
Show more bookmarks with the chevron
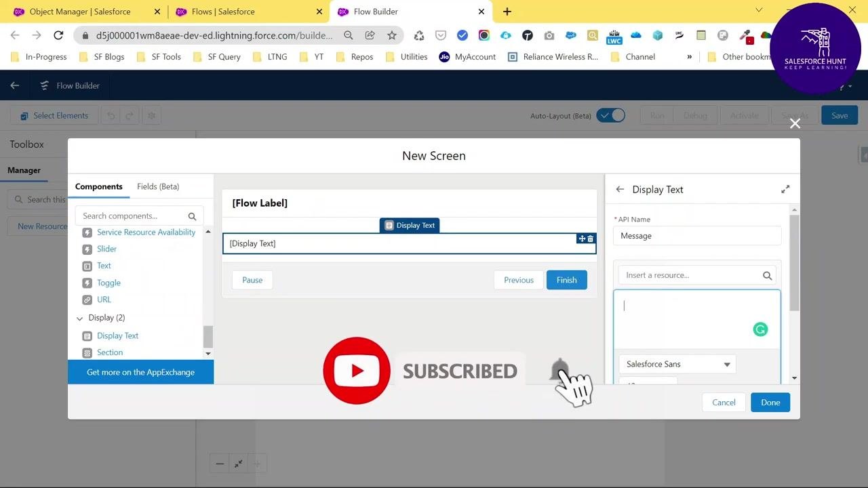pyautogui.click(x=690, y=57)
